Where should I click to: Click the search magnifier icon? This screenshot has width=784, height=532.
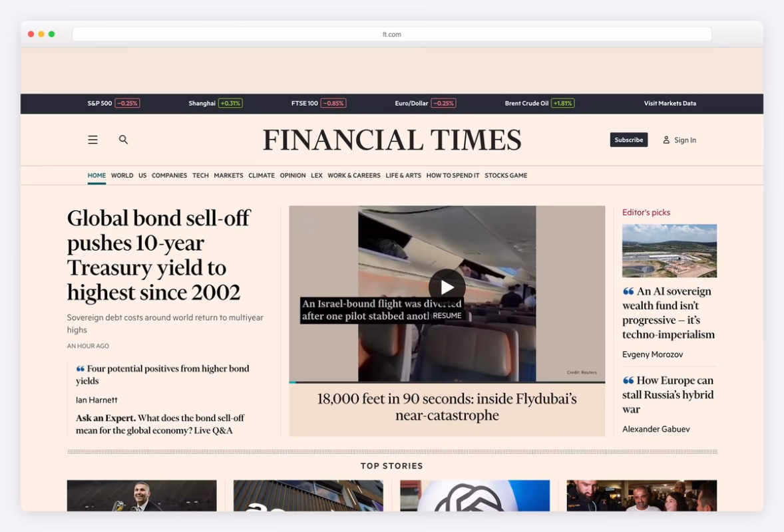(123, 140)
